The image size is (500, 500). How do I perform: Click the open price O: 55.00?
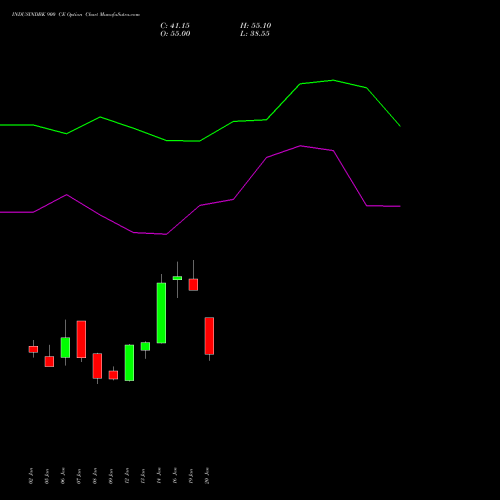click(x=175, y=34)
